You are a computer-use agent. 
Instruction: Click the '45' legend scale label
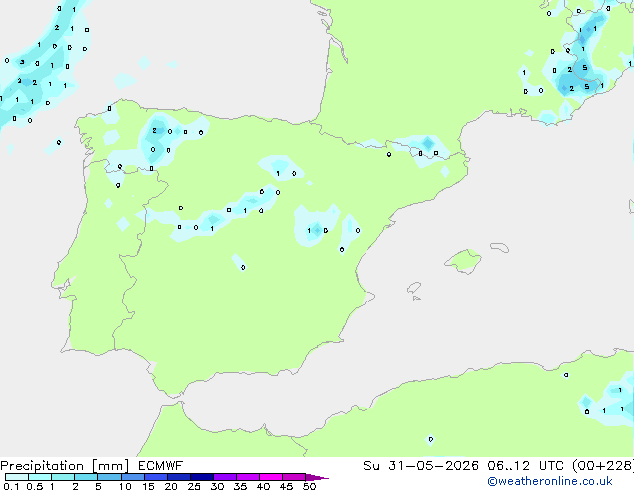click(286, 486)
